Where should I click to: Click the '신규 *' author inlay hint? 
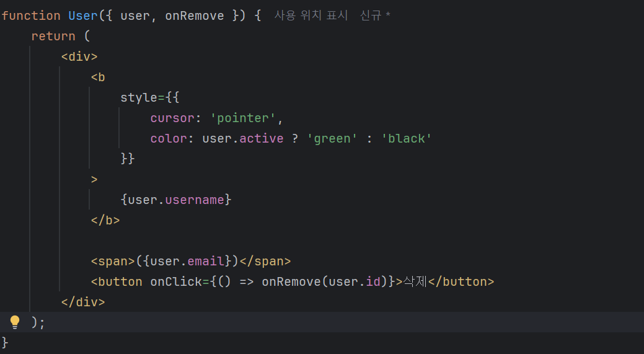click(x=375, y=15)
